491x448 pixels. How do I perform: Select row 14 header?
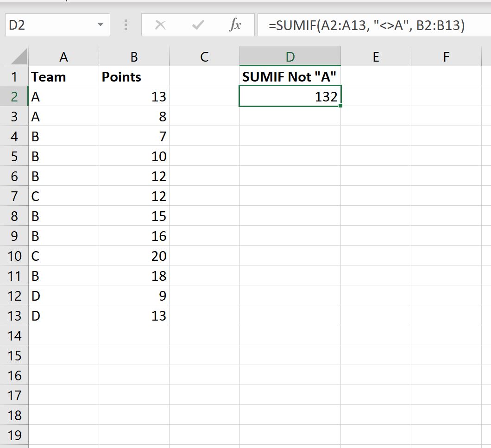14,335
